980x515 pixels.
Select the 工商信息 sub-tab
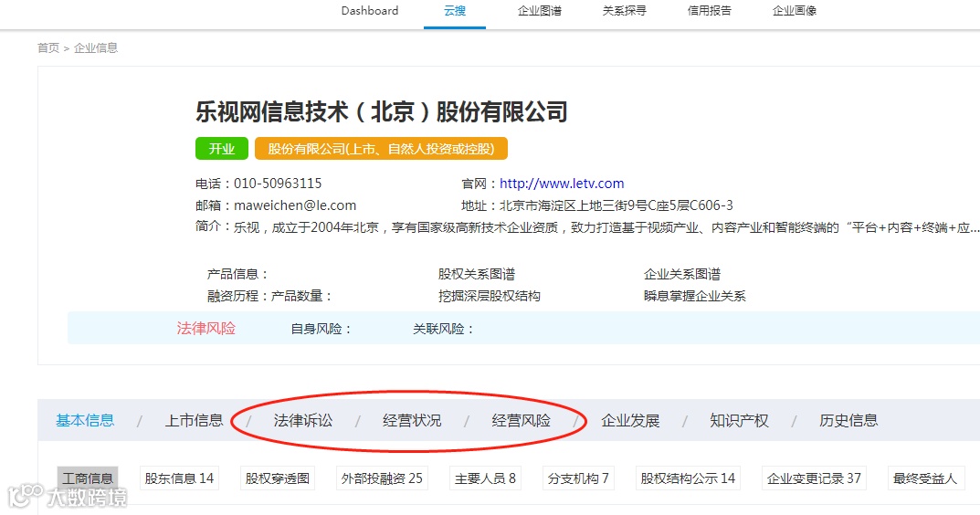pos(88,478)
